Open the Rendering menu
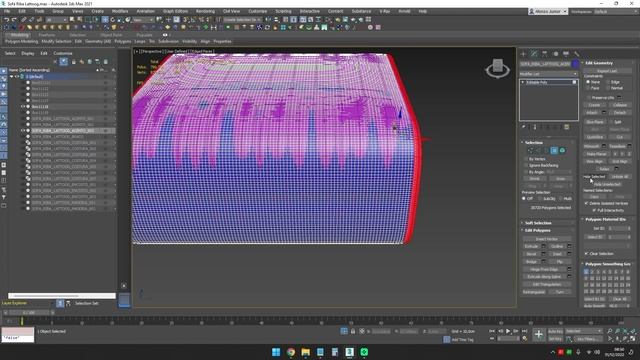The height and width of the screenshot is (360, 640). click(x=205, y=11)
